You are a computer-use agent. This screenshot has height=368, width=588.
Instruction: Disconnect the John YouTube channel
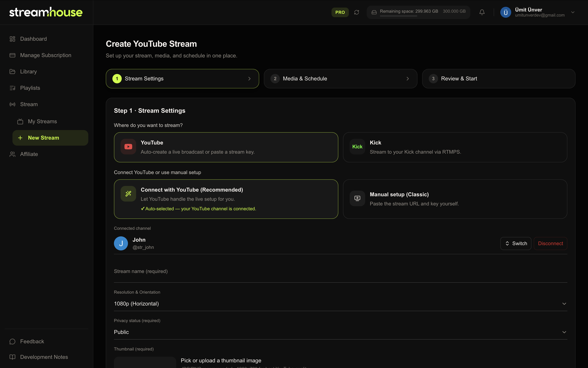click(x=550, y=243)
